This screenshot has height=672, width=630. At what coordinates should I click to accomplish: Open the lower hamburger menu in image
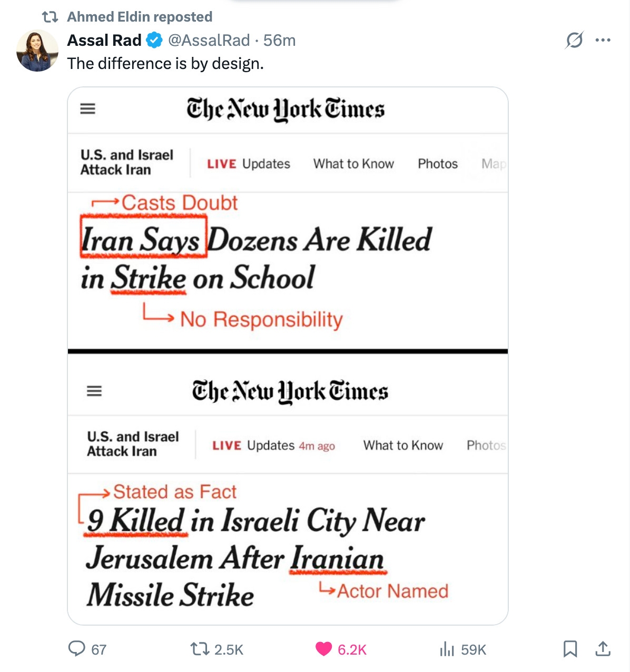(94, 391)
